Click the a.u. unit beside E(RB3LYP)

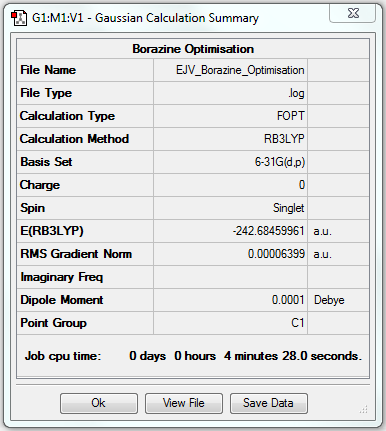click(x=322, y=231)
